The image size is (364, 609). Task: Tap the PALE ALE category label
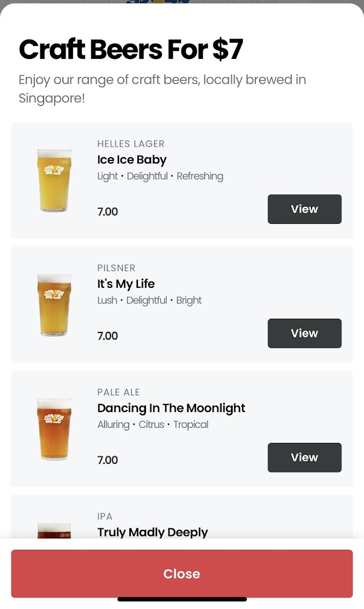tap(118, 392)
